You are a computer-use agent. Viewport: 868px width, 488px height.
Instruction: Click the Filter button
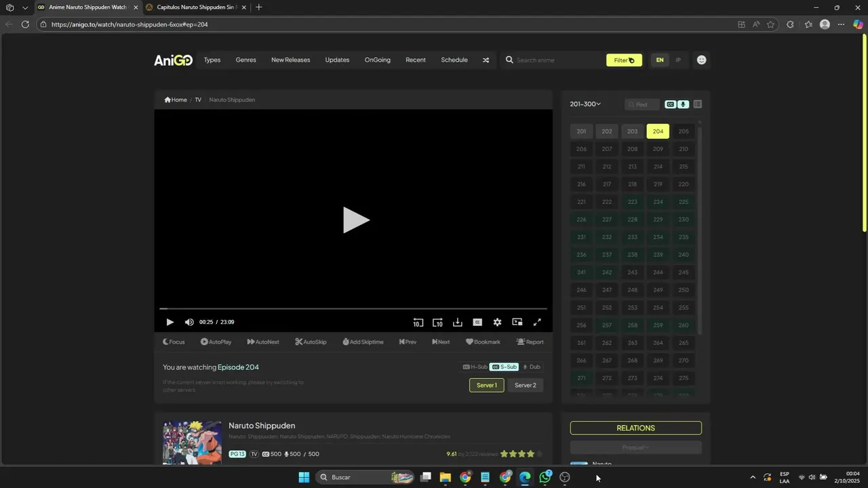[x=624, y=60]
